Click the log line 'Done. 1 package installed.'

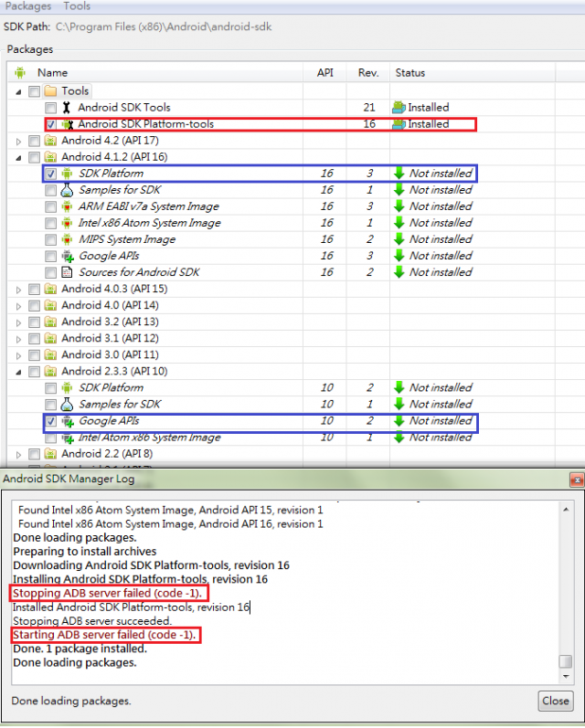pyautogui.click(x=80, y=649)
